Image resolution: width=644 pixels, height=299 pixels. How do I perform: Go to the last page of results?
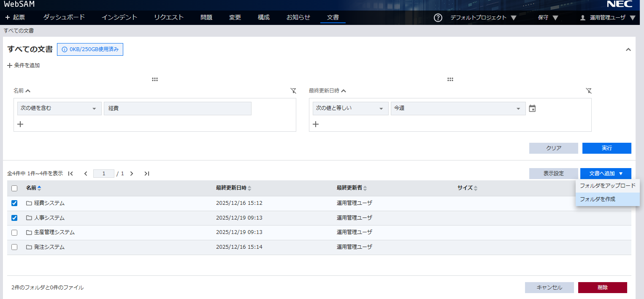point(146,174)
